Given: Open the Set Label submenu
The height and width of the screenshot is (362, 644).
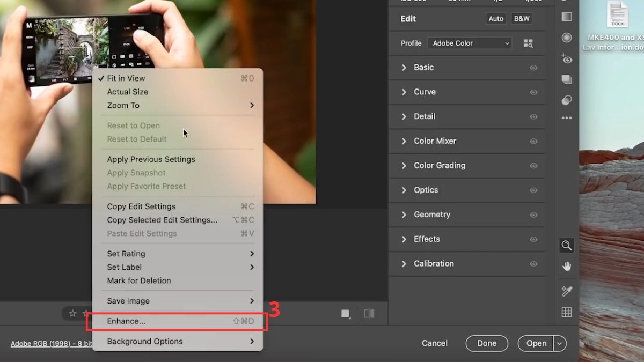Looking at the screenshot, I should (x=178, y=267).
